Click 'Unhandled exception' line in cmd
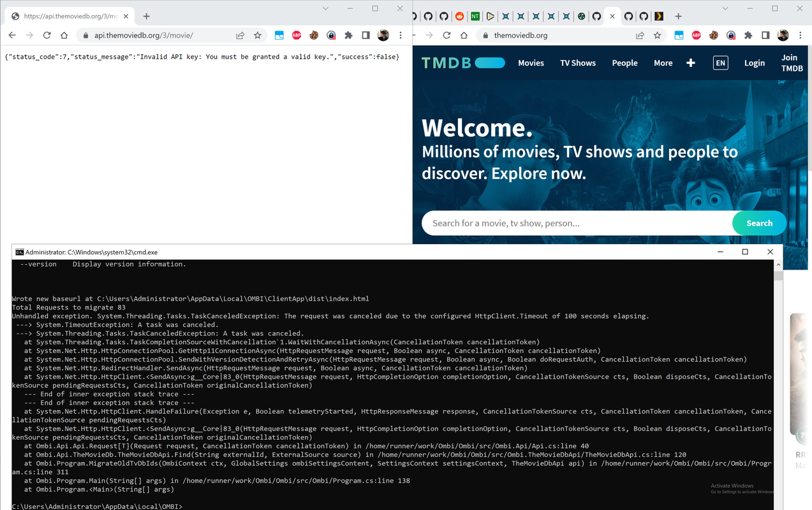This screenshot has width=812, height=510. 330,316
